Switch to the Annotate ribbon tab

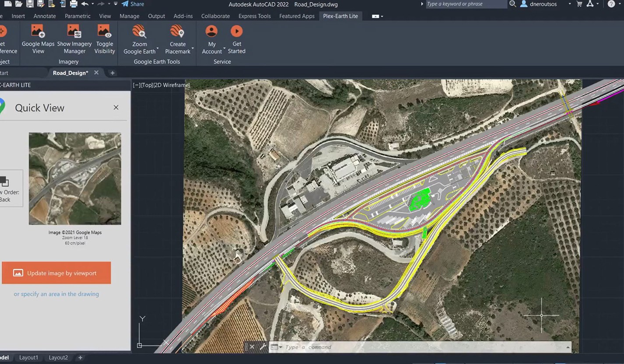(45, 16)
